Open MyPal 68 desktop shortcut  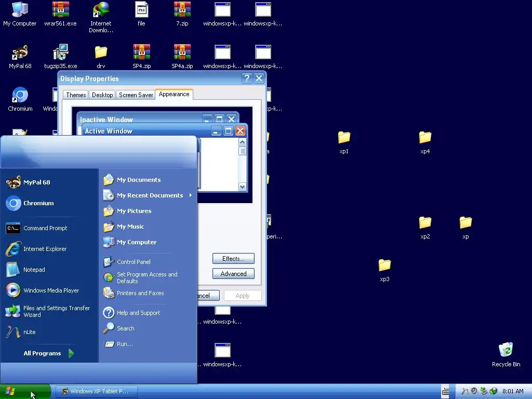click(x=20, y=57)
